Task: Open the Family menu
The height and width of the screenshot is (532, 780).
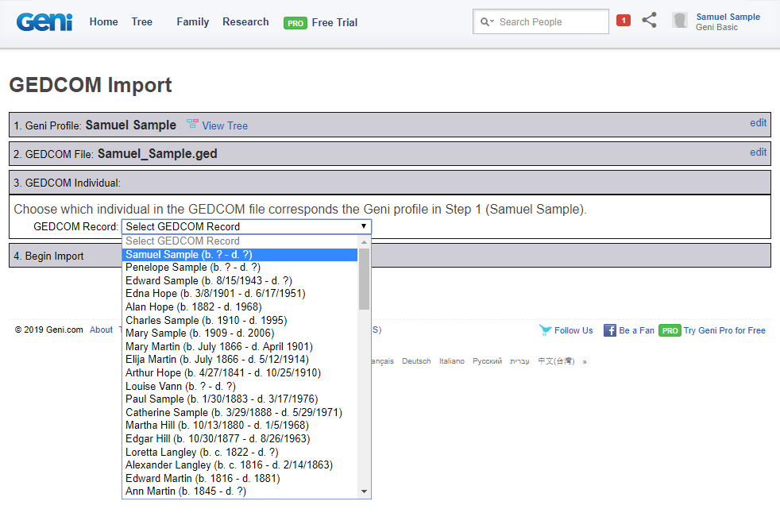Action: [x=192, y=22]
